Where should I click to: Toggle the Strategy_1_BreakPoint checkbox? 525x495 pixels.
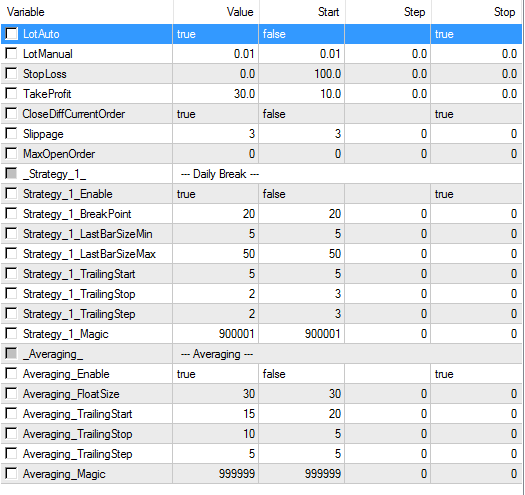(11, 213)
